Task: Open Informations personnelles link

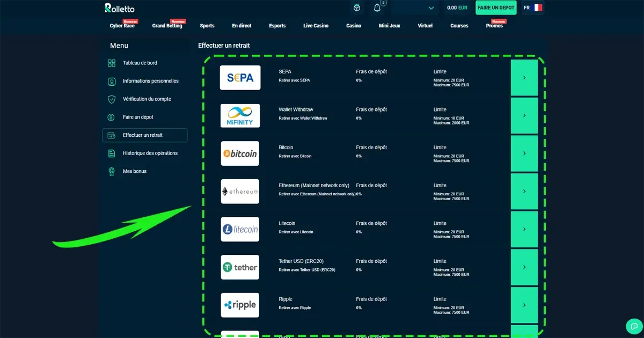Action: (x=151, y=81)
